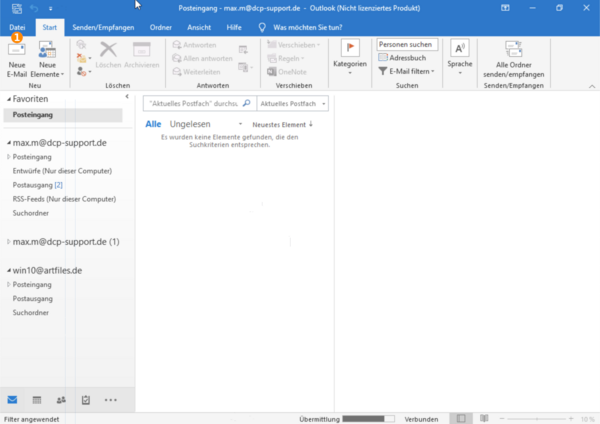Open the more reply options icon
This screenshot has width=600, height=424.
point(245,67)
